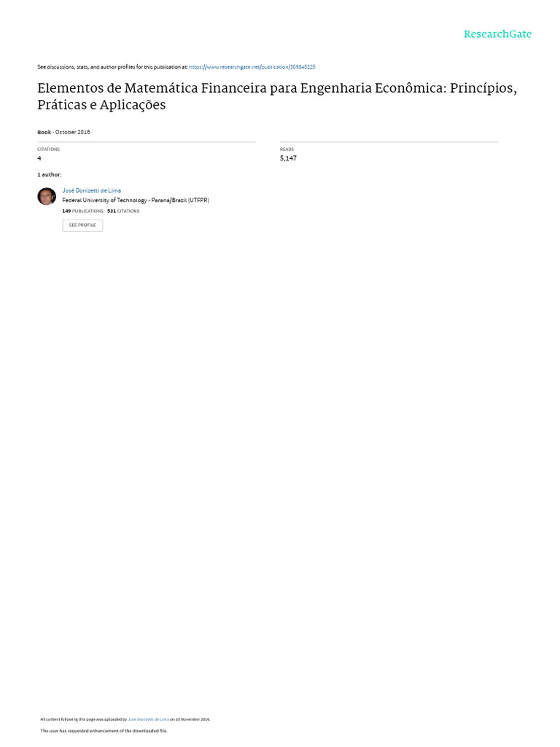Open author link José Donizetti de Lima
Viewport: 560px width, 747px height.
pyautogui.click(x=91, y=190)
